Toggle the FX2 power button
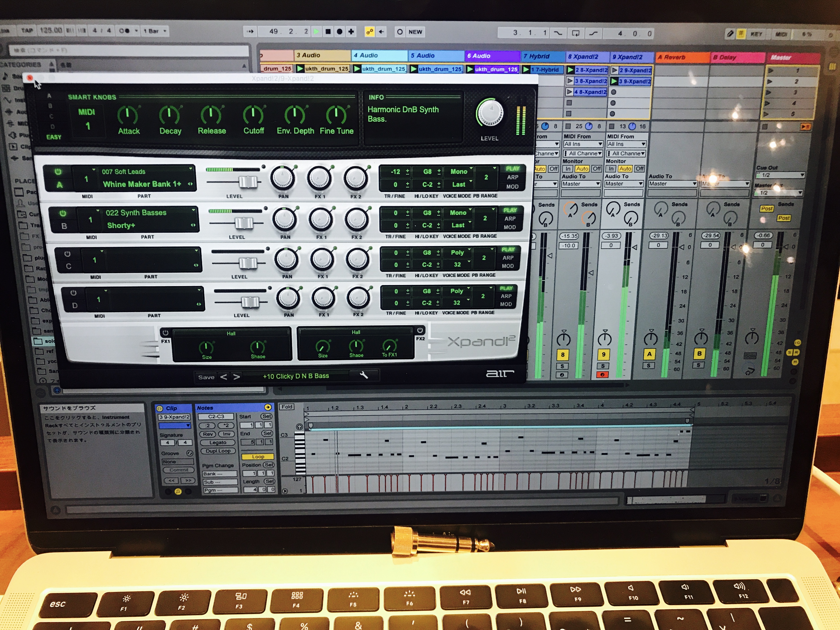 (x=420, y=330)
